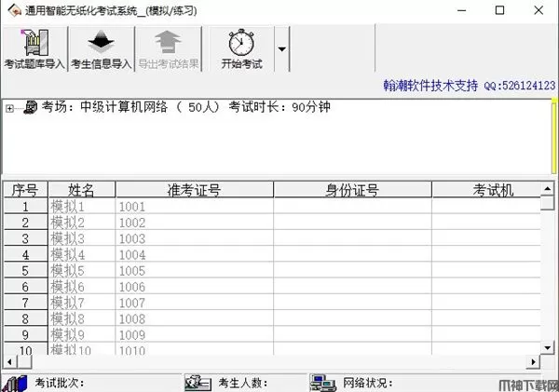559x392 pixels.
Task: Click the name cell 模拟9
Action: (x=82, y=334)
